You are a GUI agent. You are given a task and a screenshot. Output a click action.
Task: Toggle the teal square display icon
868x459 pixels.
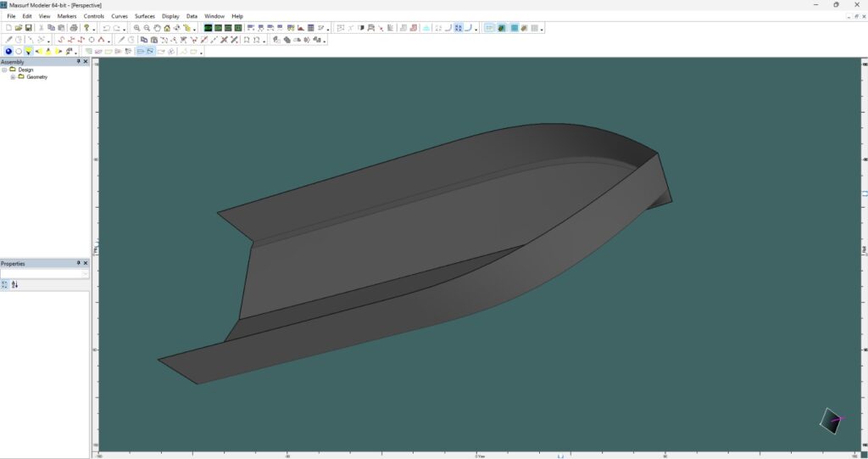click(x=515, y=28)
